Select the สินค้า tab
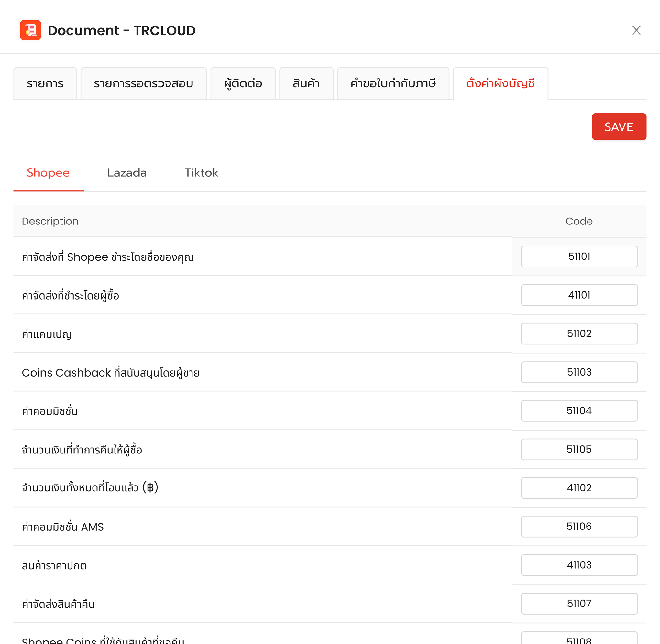660x644 pixels. pyautogui.click(x=306, y=83)
